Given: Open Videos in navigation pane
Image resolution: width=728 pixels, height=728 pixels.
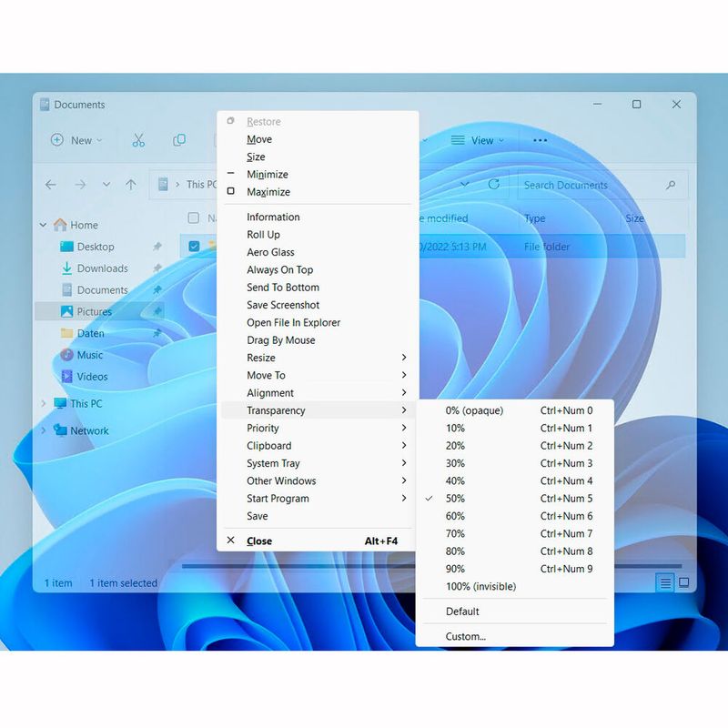Looking at the screenshot, I should tap(92, 377).
